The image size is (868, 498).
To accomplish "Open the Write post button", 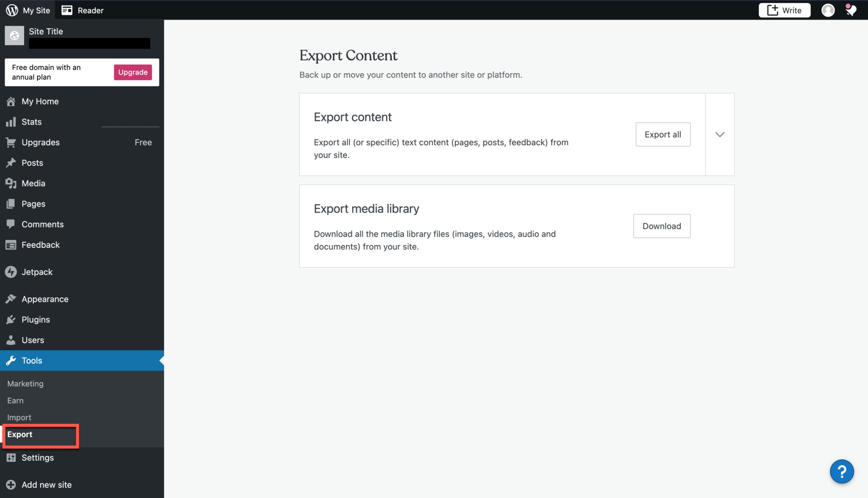I will point(784,10).
